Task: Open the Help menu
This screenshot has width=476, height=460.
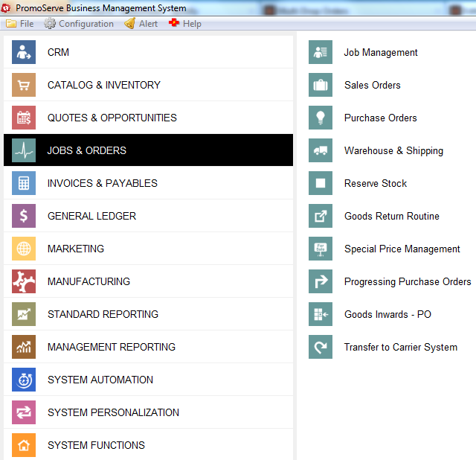Action: click(x=185, y=24)
